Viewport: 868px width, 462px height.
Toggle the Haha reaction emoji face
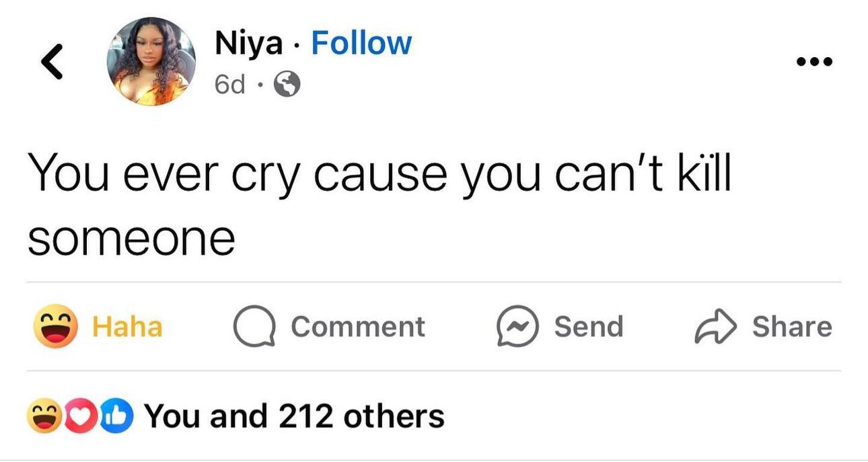[x=57, y=327]
